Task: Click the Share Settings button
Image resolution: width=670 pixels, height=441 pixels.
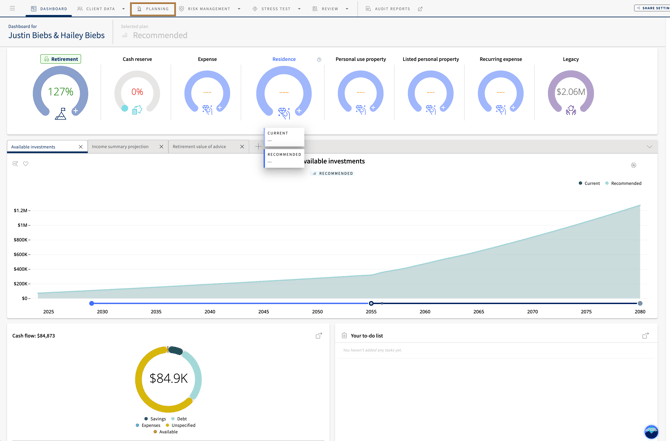Action: 652,8
